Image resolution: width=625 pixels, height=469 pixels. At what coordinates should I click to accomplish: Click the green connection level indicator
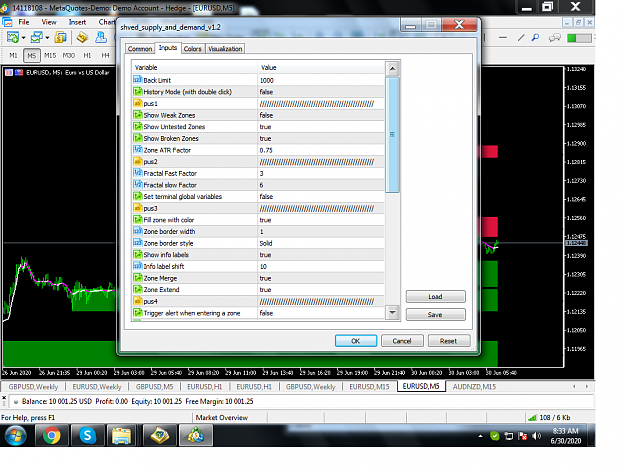point(579,38)
